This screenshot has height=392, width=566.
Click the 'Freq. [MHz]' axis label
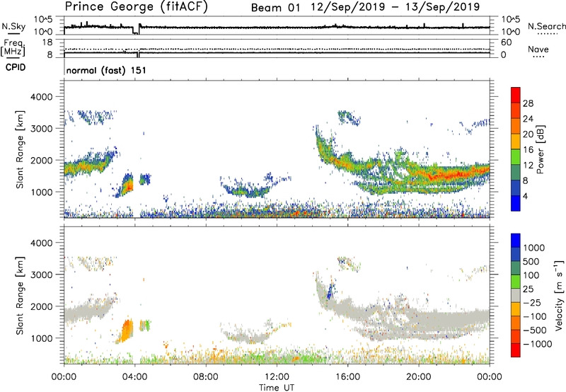click(13, 47)
